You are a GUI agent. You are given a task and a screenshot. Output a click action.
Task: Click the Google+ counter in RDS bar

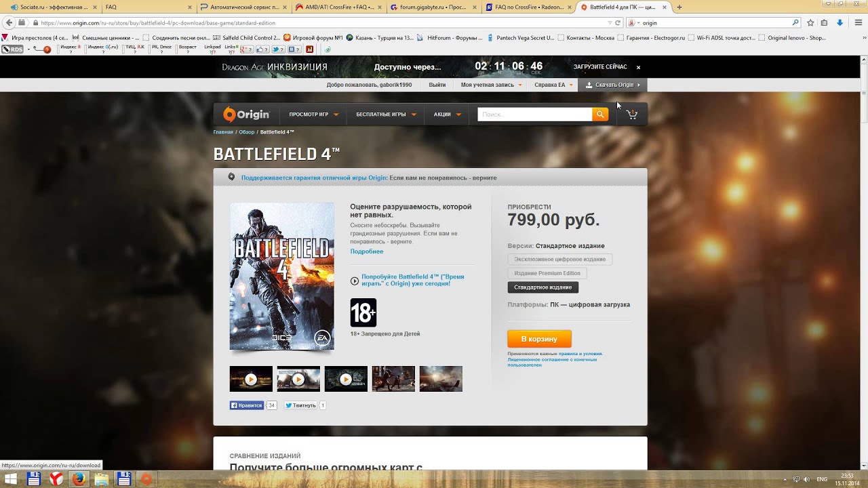pyautogui.click(x=247, y=49)
